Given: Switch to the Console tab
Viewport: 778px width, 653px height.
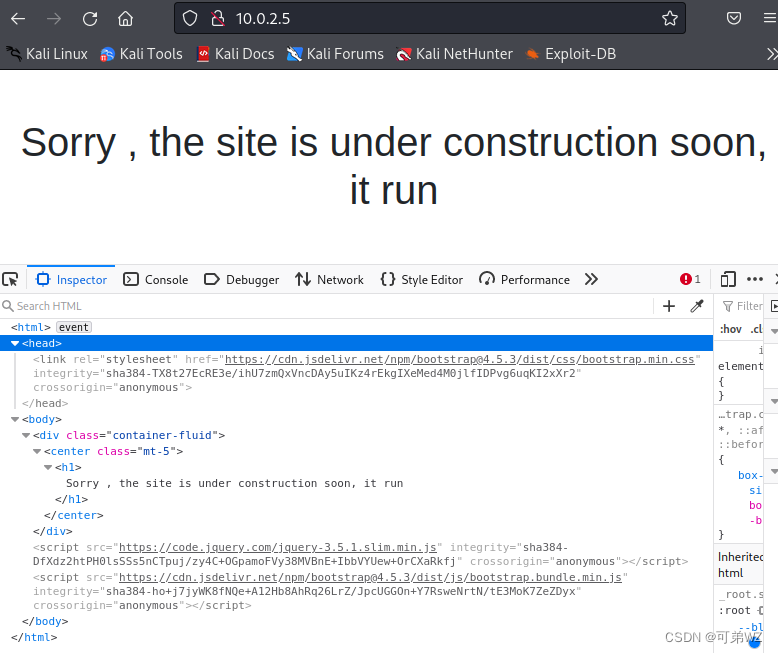Looking at the screenshot, I should pos(156,279).
